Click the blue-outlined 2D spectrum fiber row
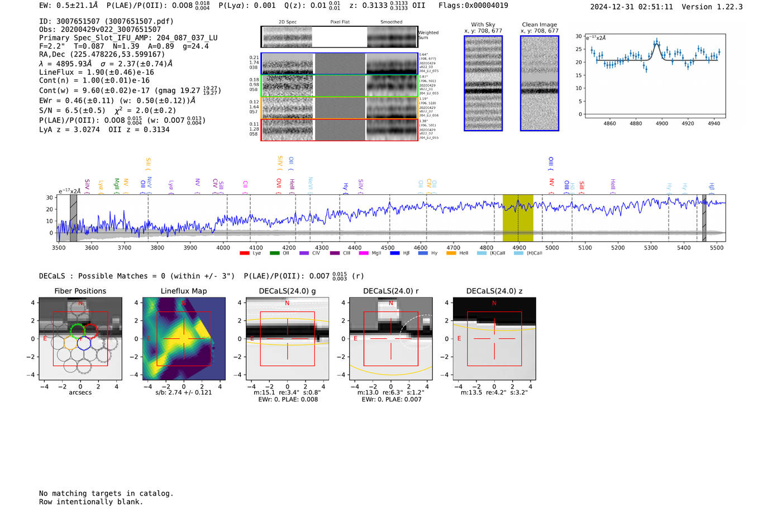 (x=340, y=64)
